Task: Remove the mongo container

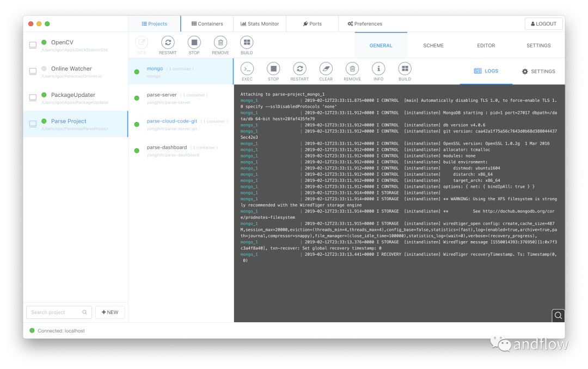Action: (352, 69)
